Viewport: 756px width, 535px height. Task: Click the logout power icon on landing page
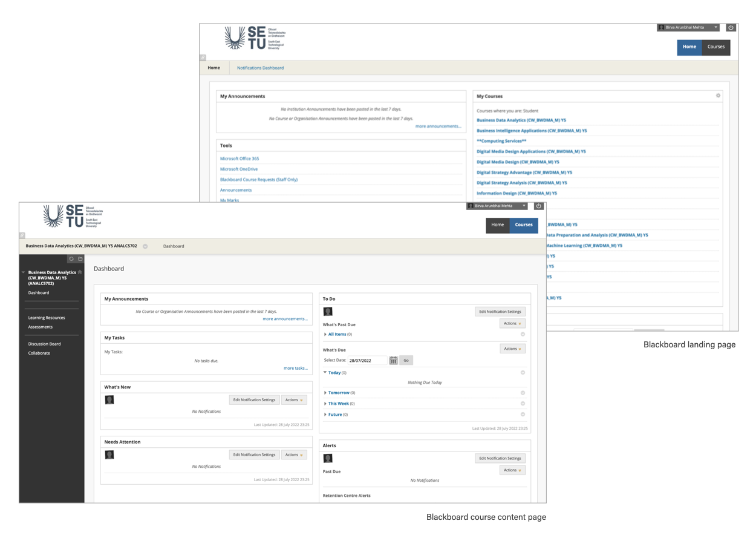tap(731, 27)
